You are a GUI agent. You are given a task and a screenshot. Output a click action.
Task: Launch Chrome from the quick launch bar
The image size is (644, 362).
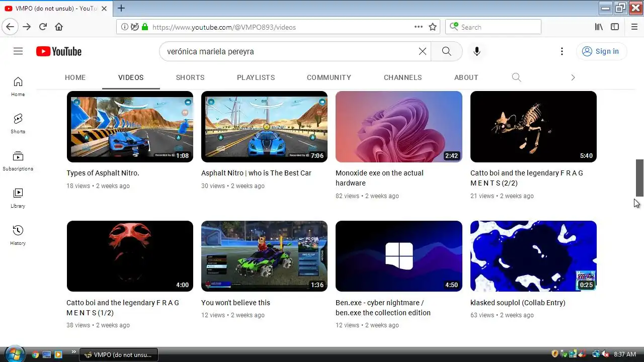coord(35,354)
